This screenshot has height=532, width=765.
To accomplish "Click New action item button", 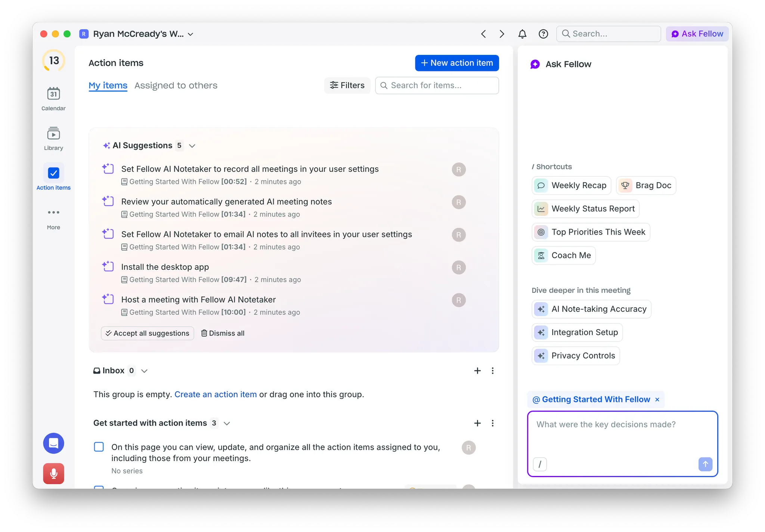I will point(456,63).
